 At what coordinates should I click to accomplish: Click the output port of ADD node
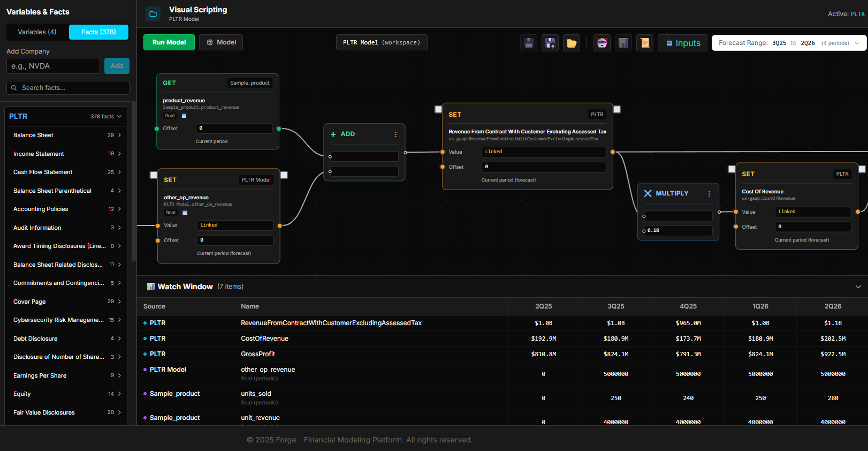405,153
